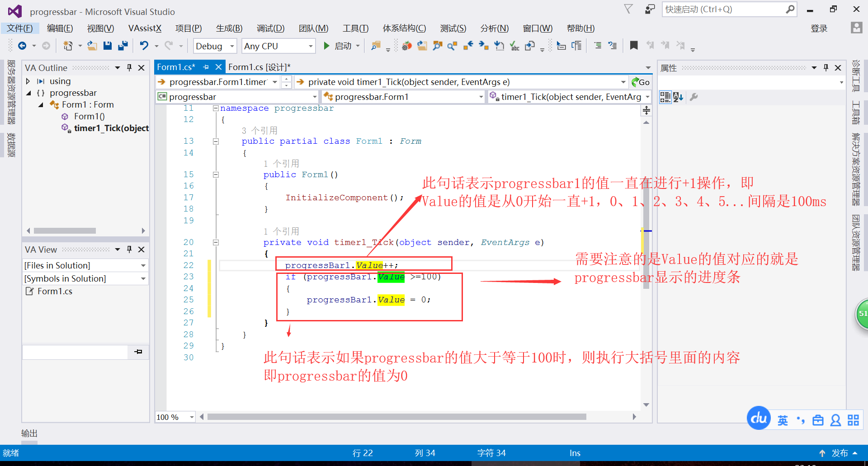The height and width of the screenshot is (466, 868).
Task: Sort properties alphabetically with A-Z icon
Action: [x=678, y=97]
